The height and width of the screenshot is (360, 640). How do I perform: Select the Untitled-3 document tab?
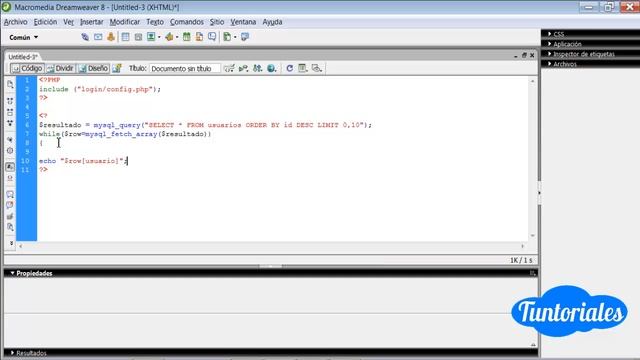coord(23,57)
